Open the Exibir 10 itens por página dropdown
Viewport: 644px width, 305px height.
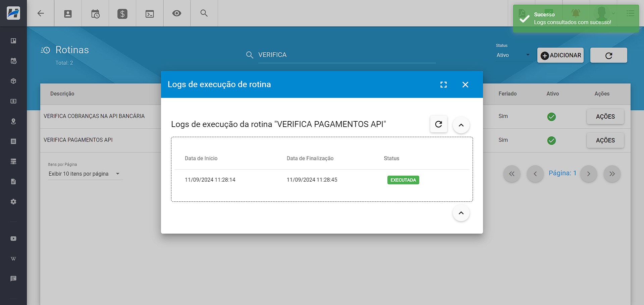coord(85,174)
